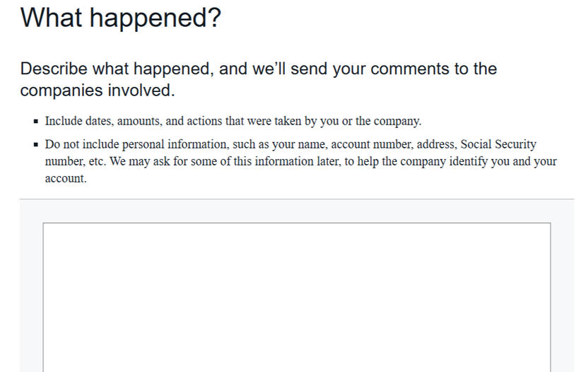Viewport: 588px width, 372px height.
Task: Click the gray panel left of the text box
Action: [x=31, y=297]
